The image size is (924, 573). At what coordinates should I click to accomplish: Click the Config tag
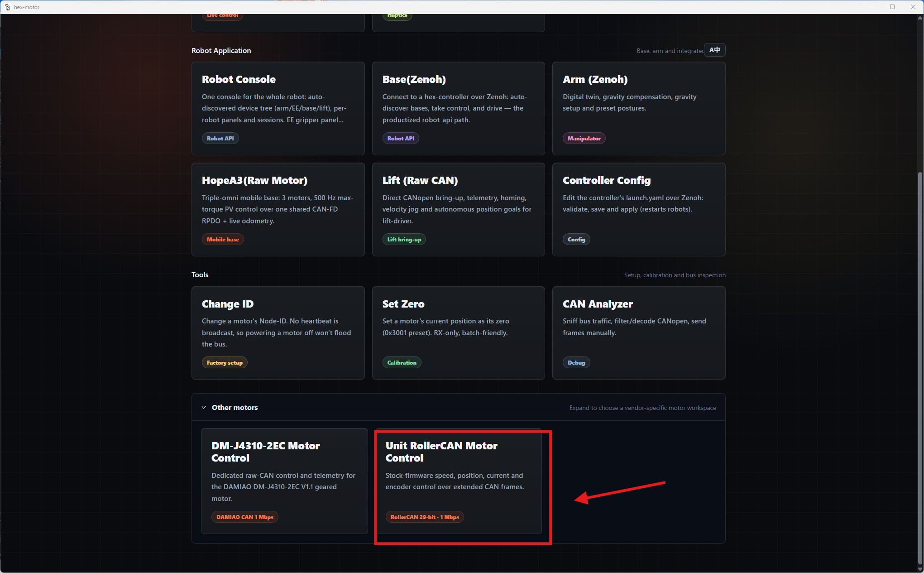tap(576, 240)
